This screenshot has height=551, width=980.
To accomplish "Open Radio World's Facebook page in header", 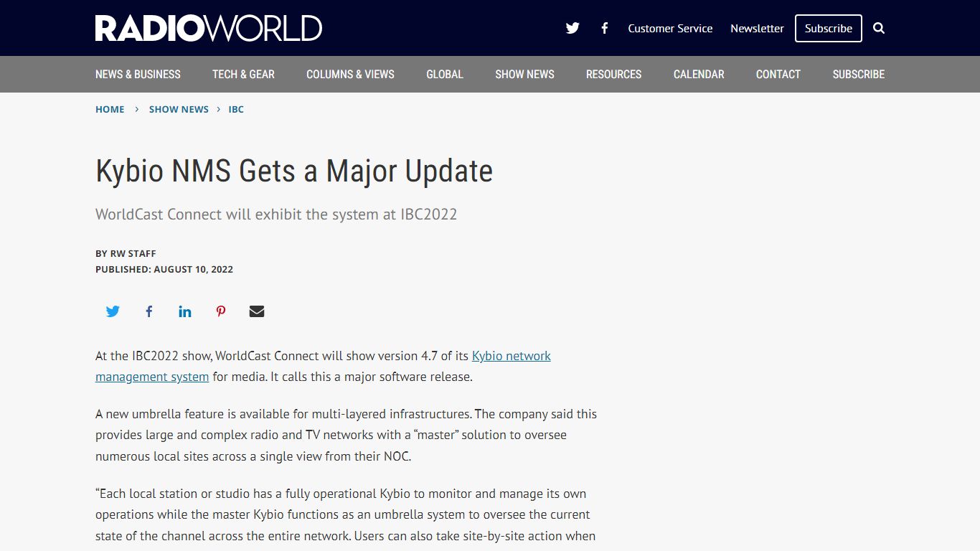I will [605, 28].
